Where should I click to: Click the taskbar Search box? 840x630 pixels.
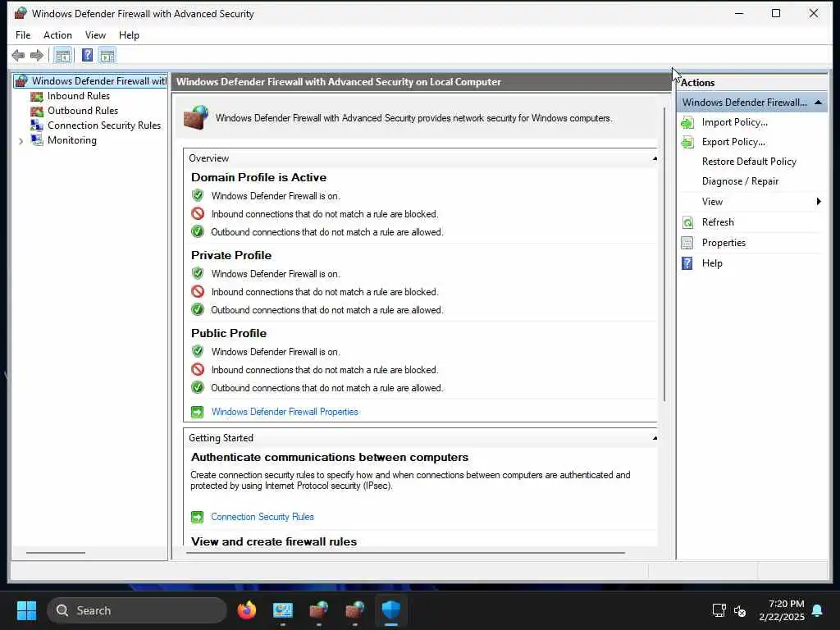coord(137,610)
